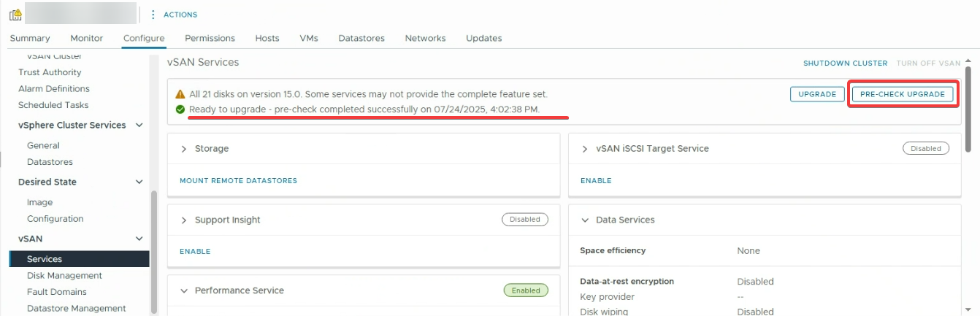Collapse the Data Services card
This screenshot has height=316, width=980.
[x=585, y=220]
